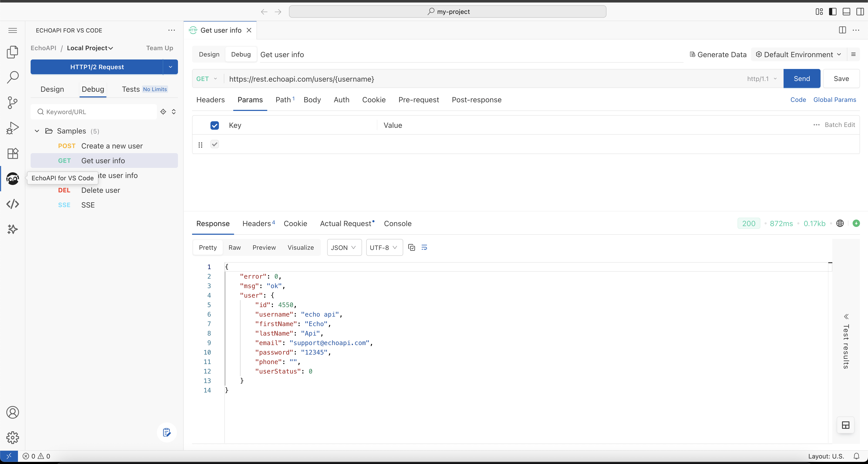This screenshot has width=868, height=464.
Task: Open the Code link
Action: [x=798, y=100]
